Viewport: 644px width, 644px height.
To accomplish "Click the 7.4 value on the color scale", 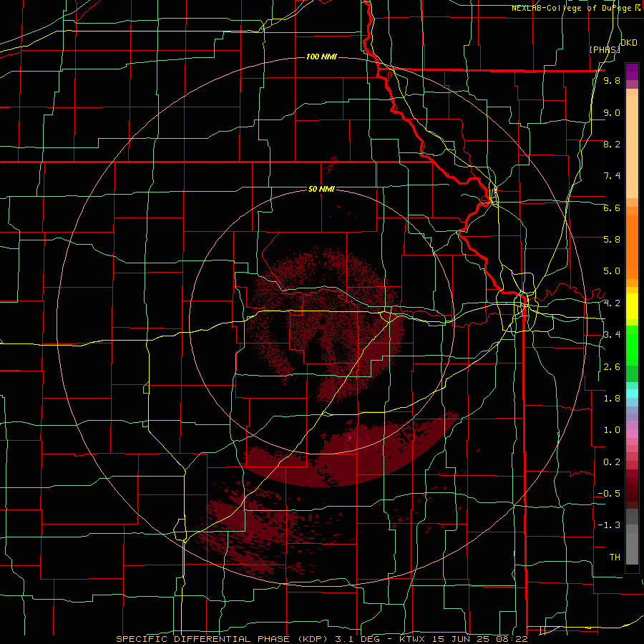I will [612, 176].
